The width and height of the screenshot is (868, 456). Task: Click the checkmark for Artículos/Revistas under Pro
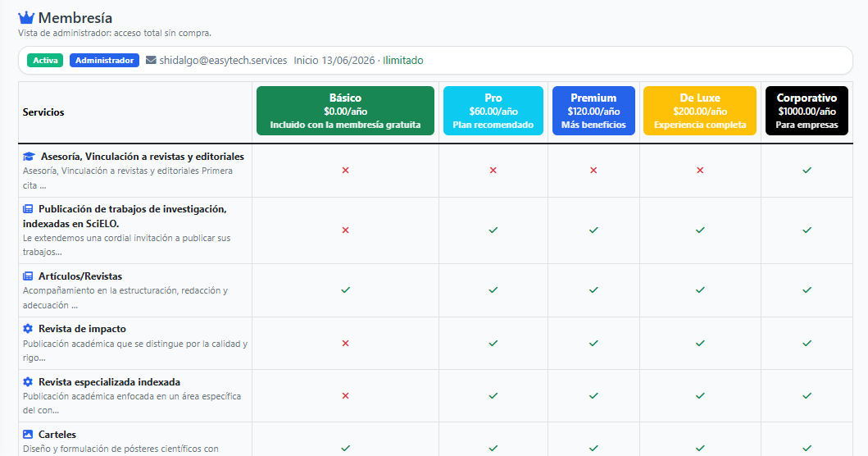(493, 290)
